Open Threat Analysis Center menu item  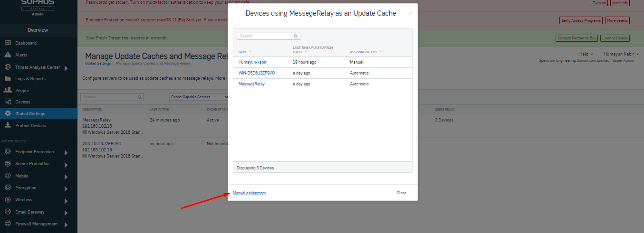point(38,67)
